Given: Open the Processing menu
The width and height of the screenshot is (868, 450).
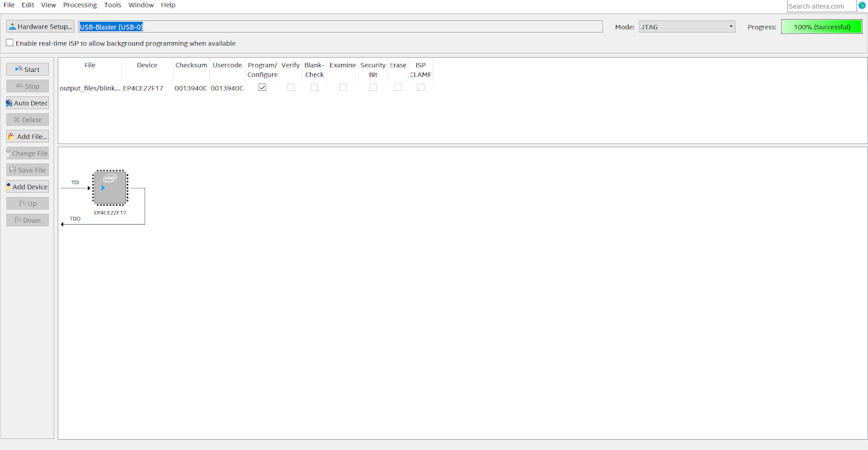Looking at the screenshot, I should (x=80, y=5).
